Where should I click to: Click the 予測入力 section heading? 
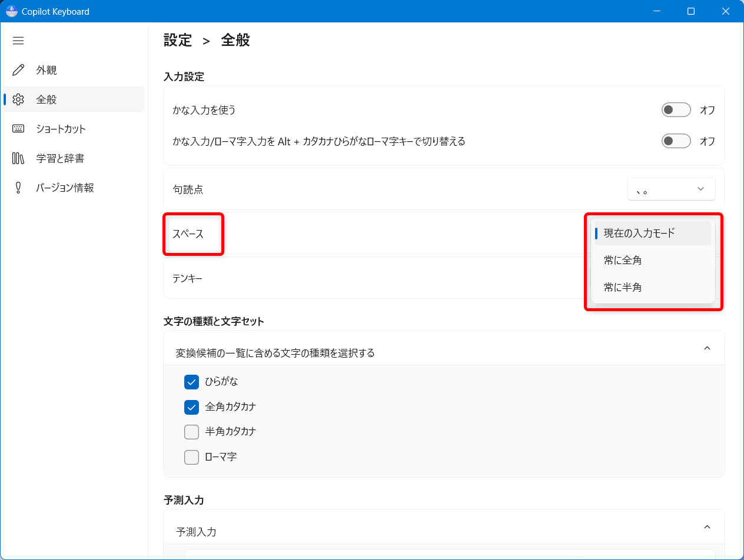click(184, 500)
